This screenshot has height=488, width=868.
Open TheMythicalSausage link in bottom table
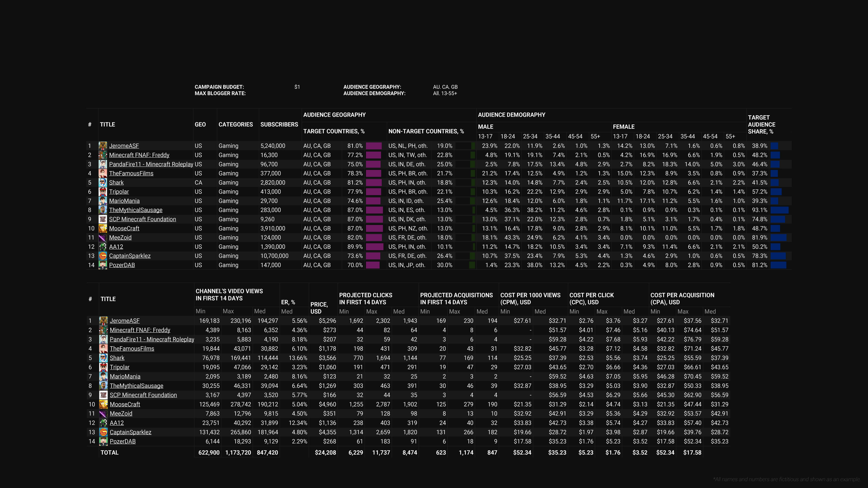pos(136,386)
